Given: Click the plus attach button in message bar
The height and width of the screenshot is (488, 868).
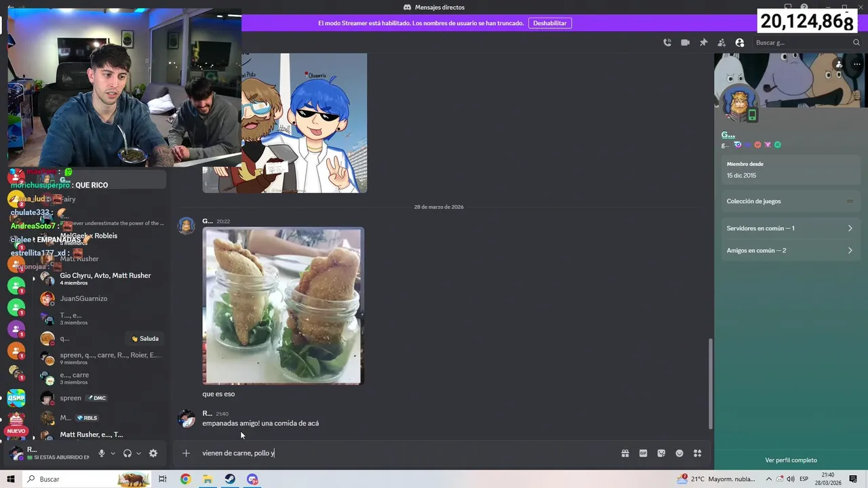Looking at the screenshot, I should pyautogui.click(x=186, y=453).
